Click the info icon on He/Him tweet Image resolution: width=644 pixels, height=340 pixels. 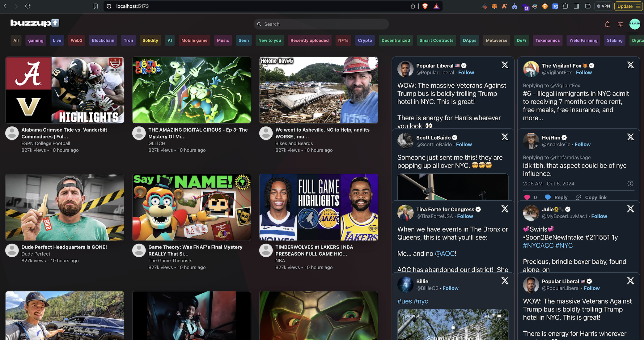630,184
